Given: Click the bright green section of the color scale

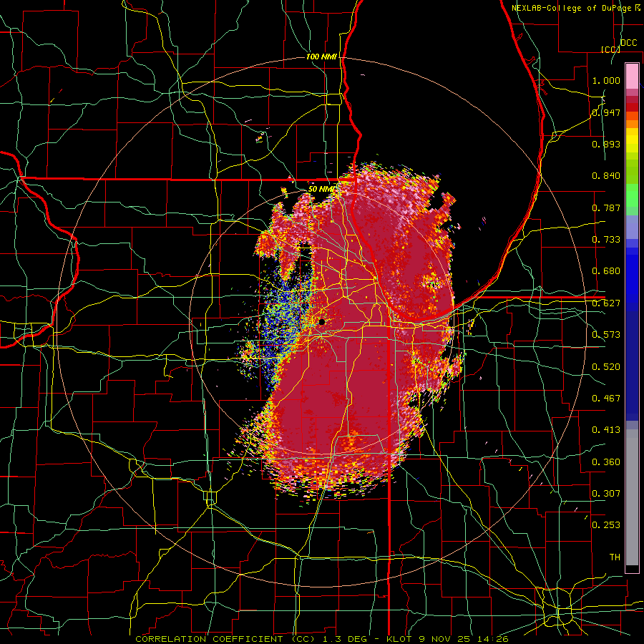Looking at the screenshot, I should click(632, 195).
